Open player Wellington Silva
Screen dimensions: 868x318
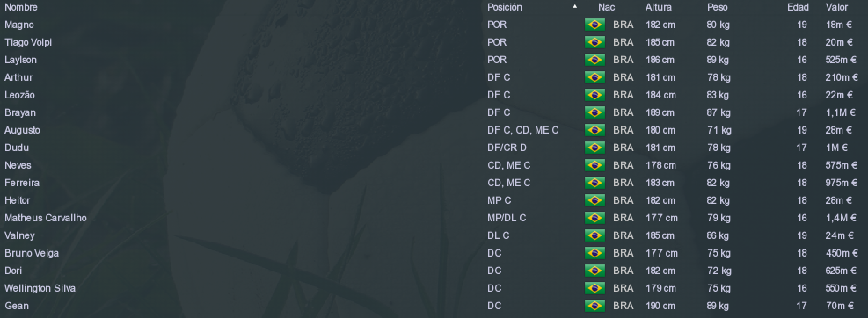pyautogui.click(x=40, y=288)
